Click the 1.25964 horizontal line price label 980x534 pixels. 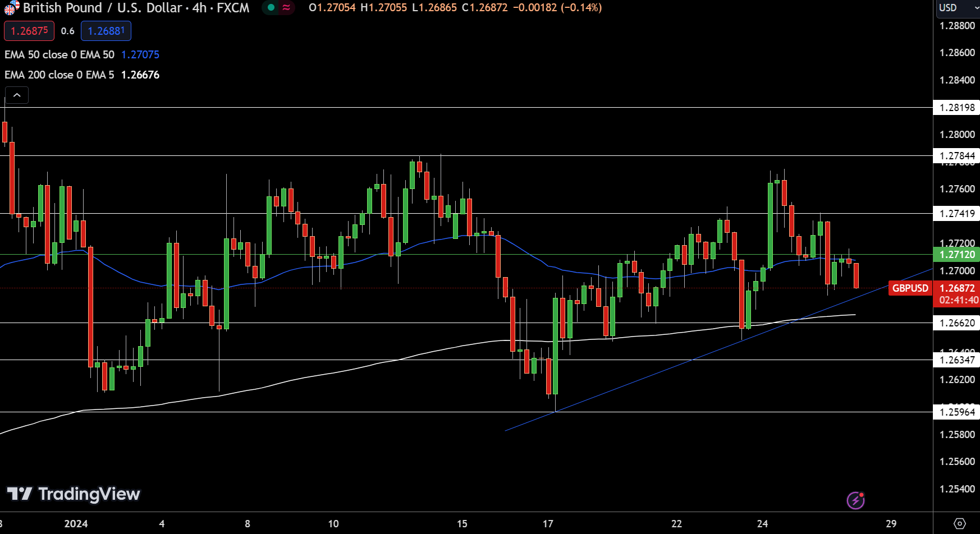[x=957, y=412]
